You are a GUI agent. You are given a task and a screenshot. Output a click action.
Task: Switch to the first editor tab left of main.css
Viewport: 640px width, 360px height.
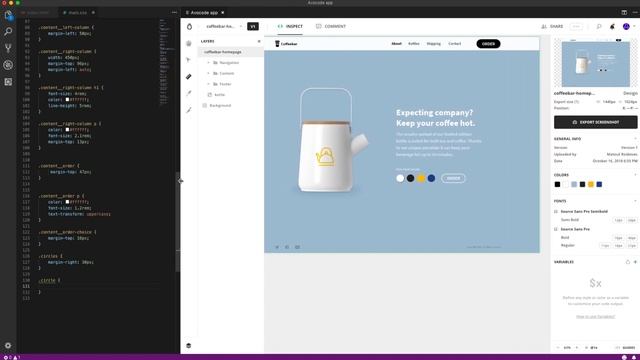pyautogui.click(x=37, y=13)
